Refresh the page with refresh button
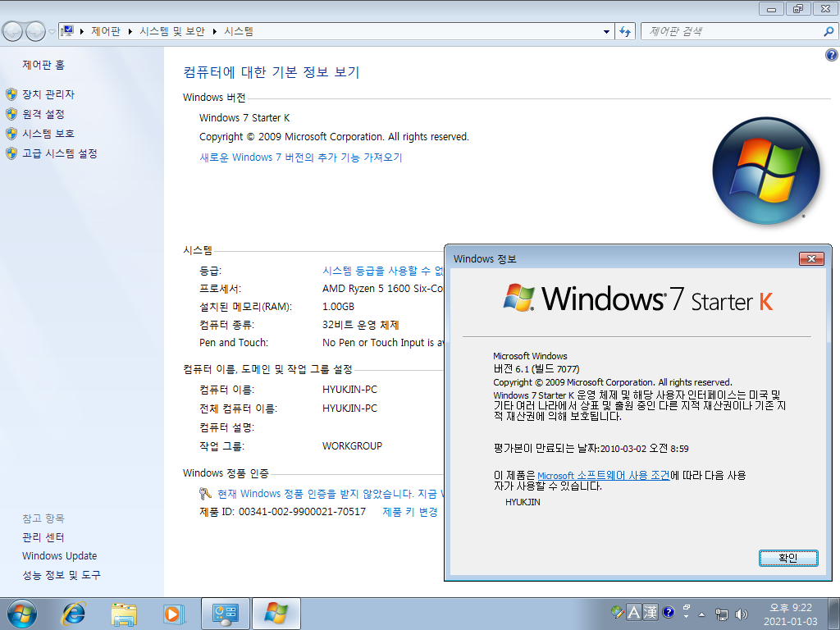The height and width of the screenshot is (630, 840). [x=624, y=32]
